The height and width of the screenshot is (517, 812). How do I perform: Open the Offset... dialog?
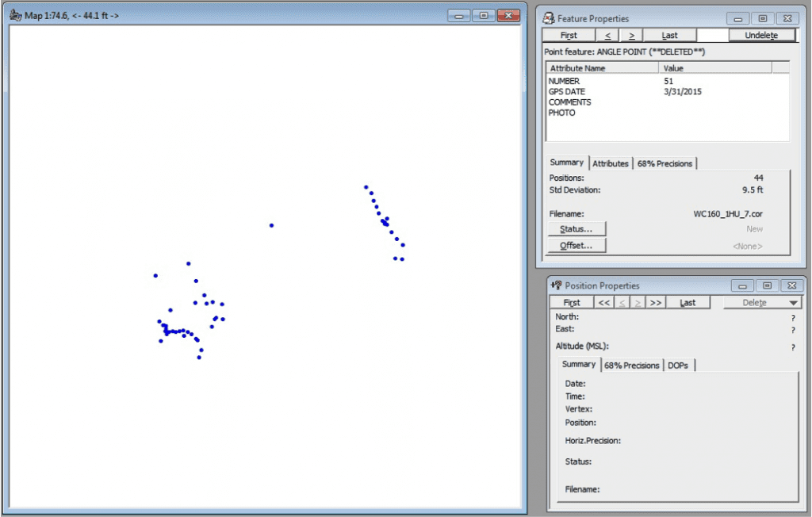pos(576,246)
